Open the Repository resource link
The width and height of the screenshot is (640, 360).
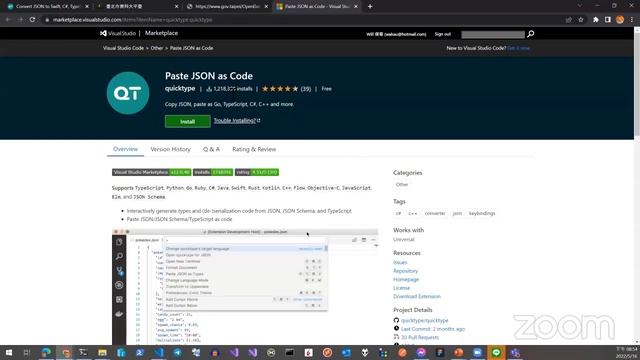coord(405,271)
